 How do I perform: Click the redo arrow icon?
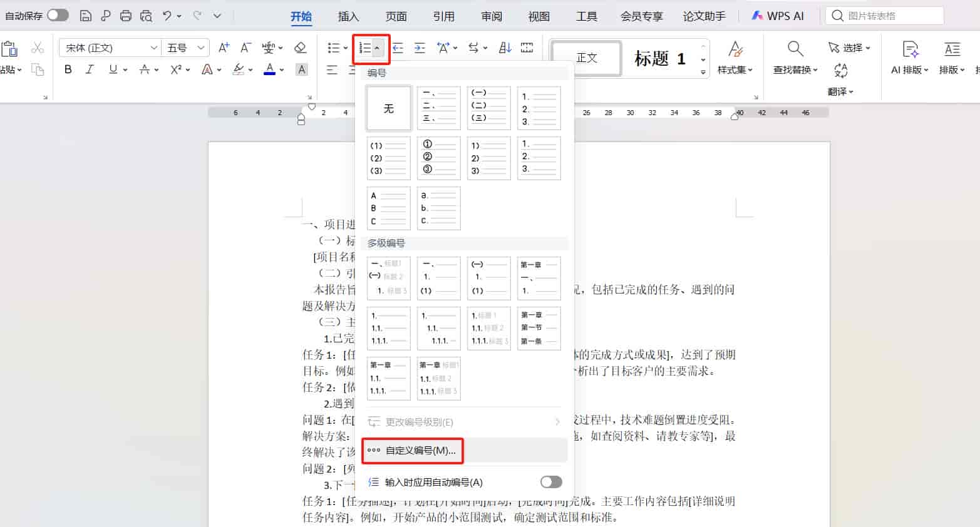pos(197,16)
